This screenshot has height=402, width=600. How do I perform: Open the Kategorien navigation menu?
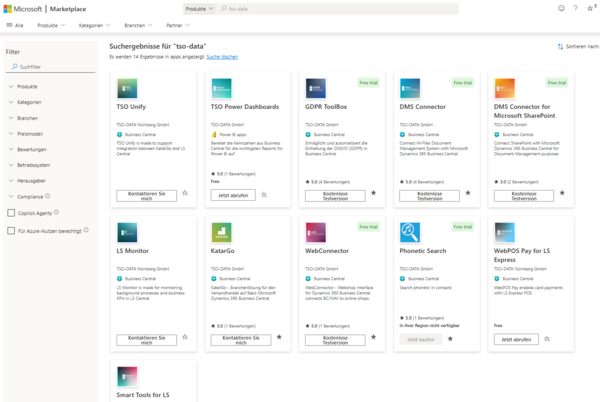95,25
